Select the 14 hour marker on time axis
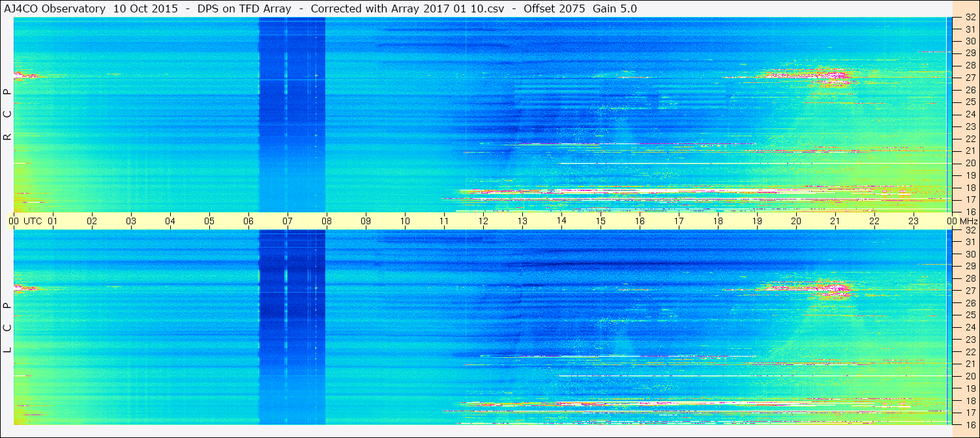Viewport: 980px width, 438px height. [561, 221]
